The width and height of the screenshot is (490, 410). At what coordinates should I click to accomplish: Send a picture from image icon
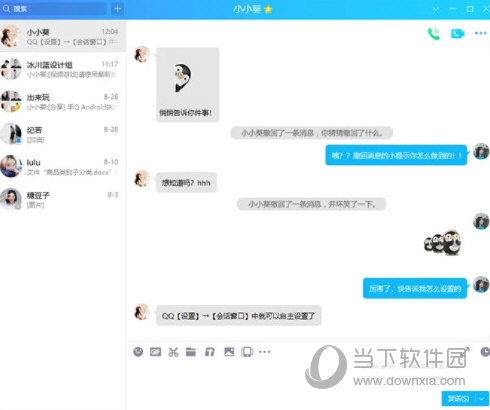pos(229,352)
